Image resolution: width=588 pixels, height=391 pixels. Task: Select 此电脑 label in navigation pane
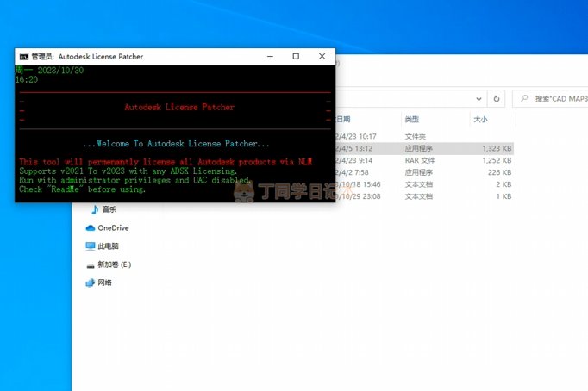[x=108, y=246]
